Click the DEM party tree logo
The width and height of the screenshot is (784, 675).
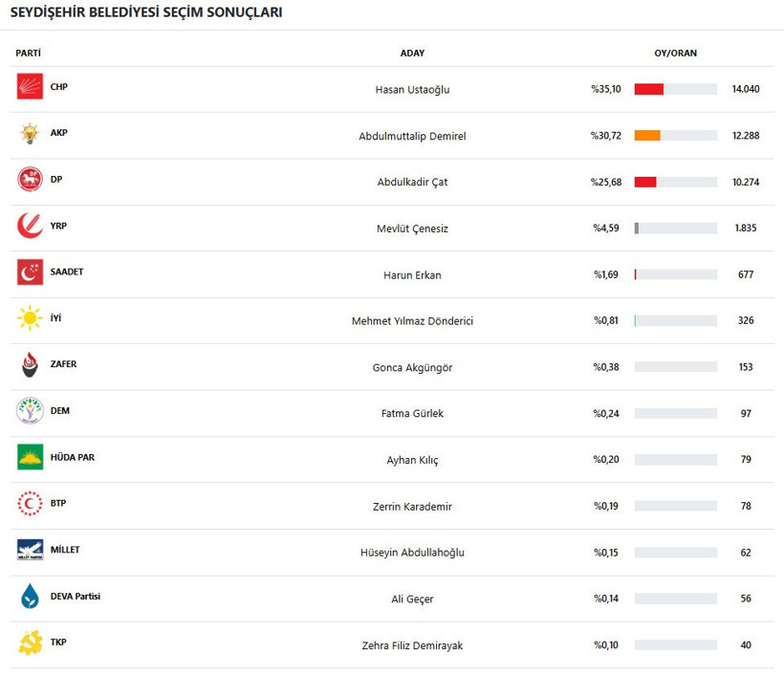pyautogui.click(x=30, y=411)
